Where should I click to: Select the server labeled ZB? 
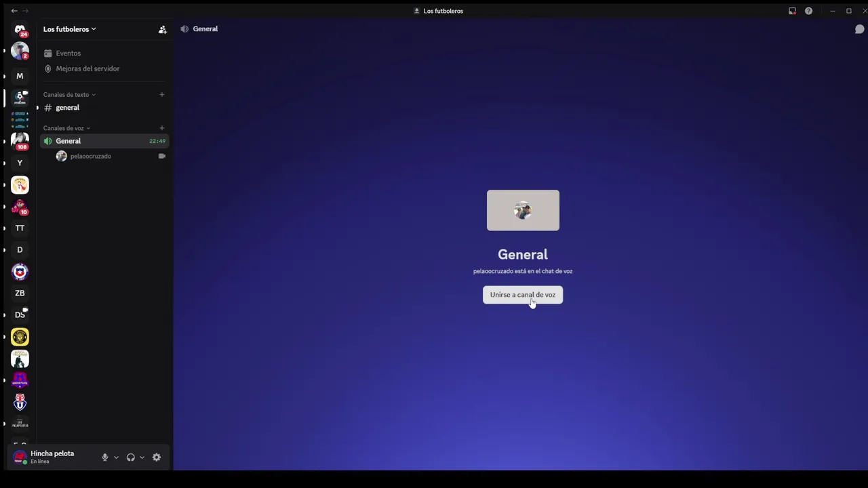pos(20,293)
